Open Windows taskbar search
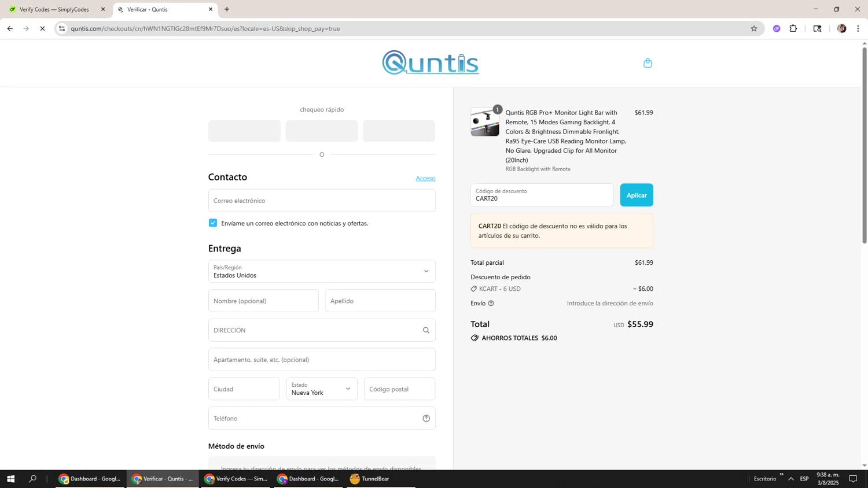The image size is (868, 488). [32, 479]
